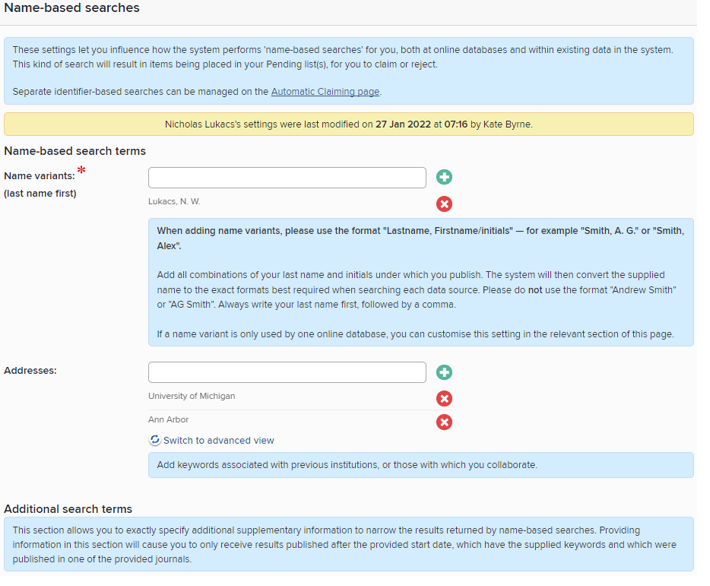Select the Lukacs, N. W. variant text

point(174,201)
